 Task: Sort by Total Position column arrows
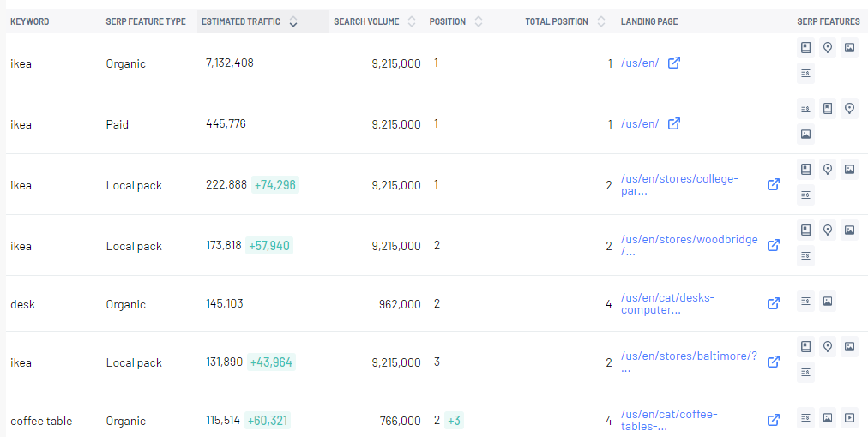pyautogui.click(x=600, y=21)
